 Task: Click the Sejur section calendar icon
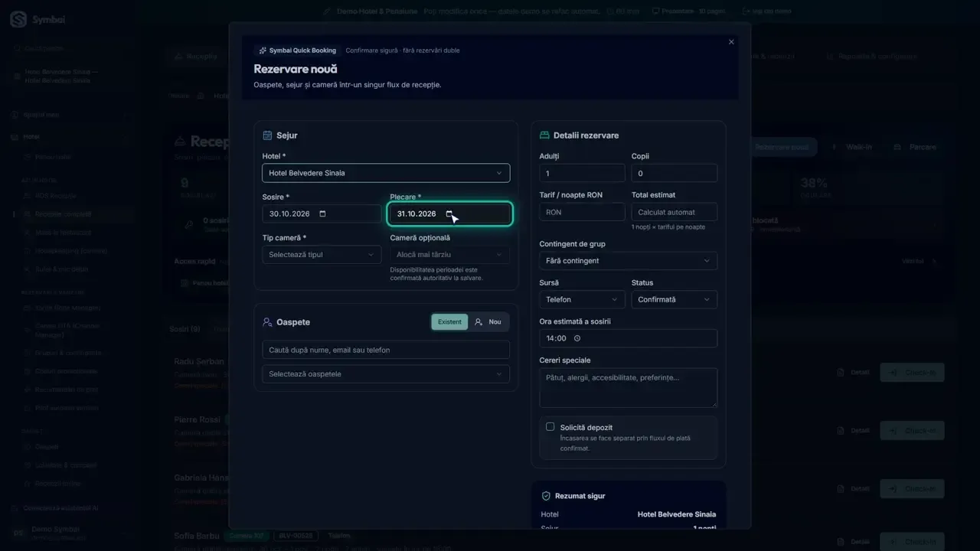pyautogui.click(x=267, y=135)
